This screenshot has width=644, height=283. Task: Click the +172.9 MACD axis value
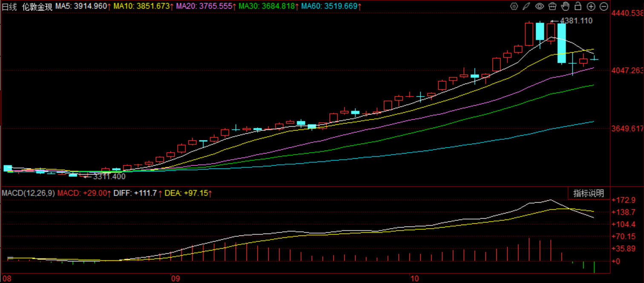coord(623,200)
